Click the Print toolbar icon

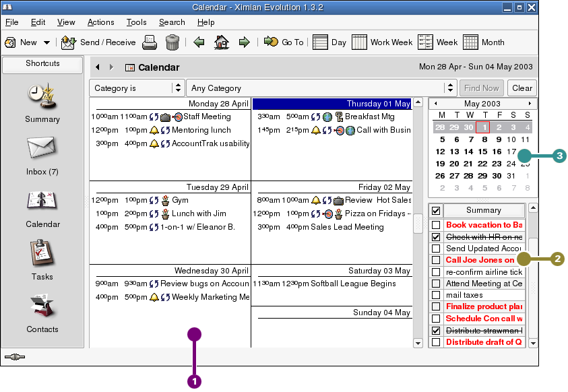tap(150, 42)
